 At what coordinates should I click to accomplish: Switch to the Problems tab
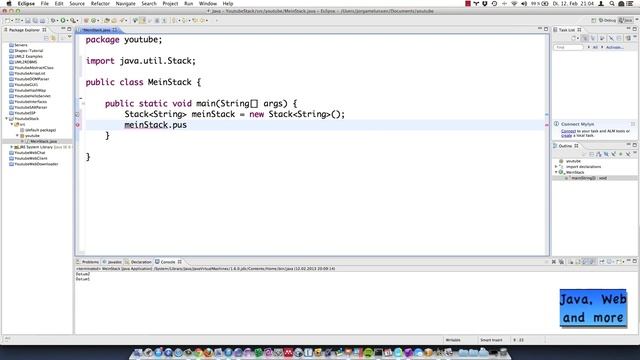click(x=88, y=262)
